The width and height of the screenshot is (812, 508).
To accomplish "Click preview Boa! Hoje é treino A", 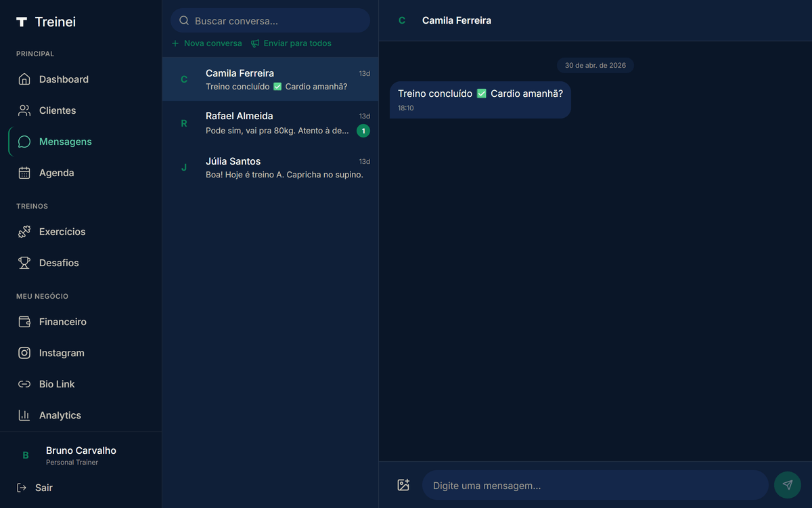I will coord(284,175).
